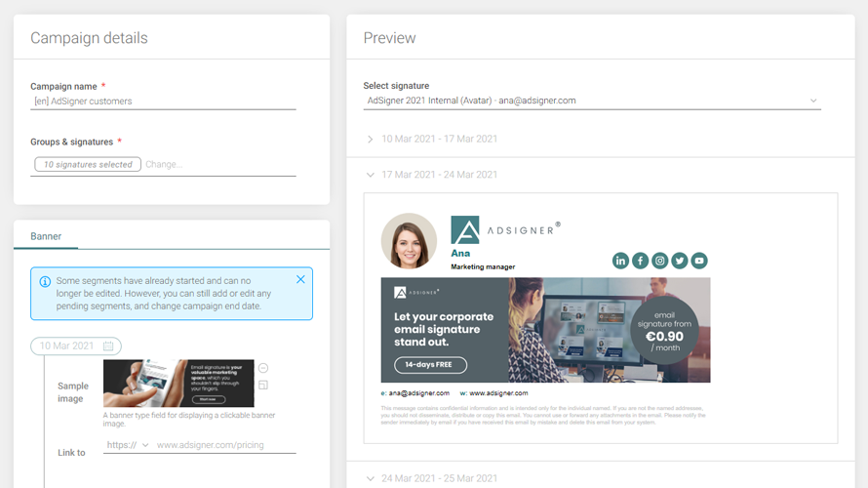This screenshot has width=868, height=488.
Task: Click the banner type field description text
Action: [189, 420]
